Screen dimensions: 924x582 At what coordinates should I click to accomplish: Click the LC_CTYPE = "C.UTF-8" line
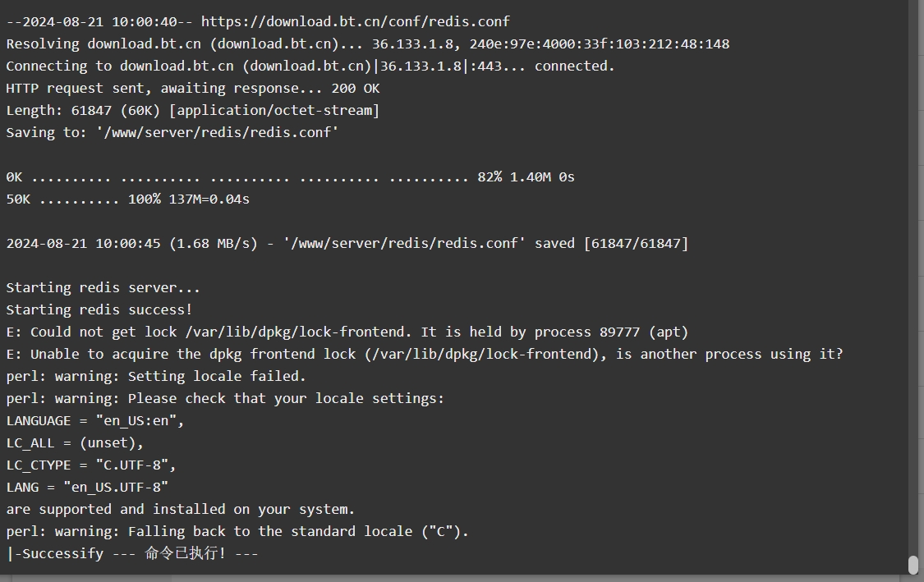coord(90,465)
